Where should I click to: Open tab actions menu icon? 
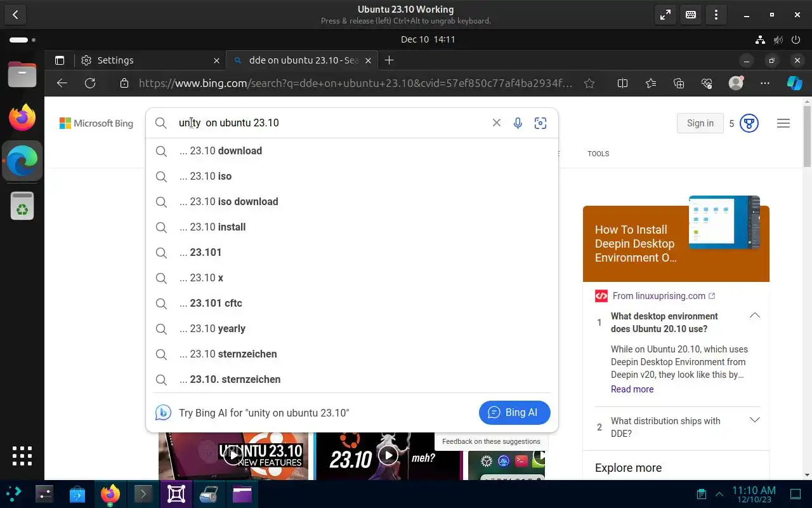(60, 60)
